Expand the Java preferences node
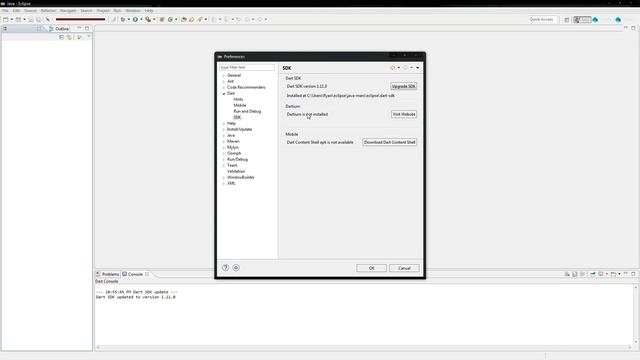 point(224,136)
